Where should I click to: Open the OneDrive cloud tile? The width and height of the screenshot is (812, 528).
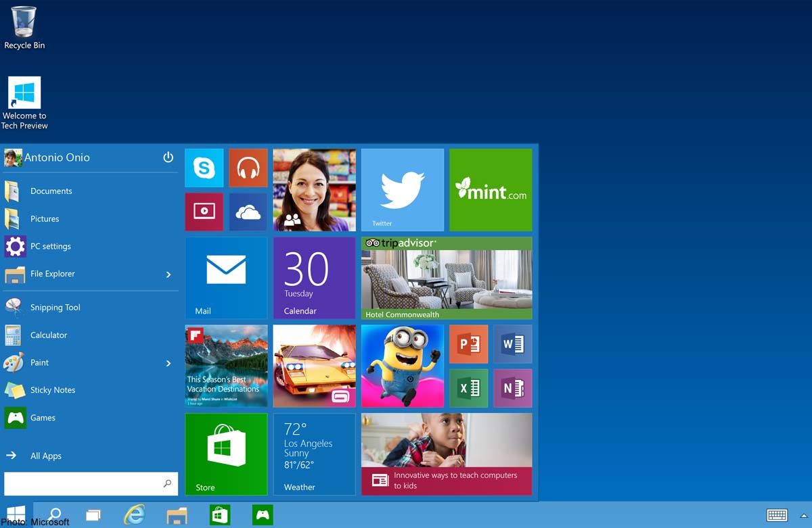coord(248,212)
